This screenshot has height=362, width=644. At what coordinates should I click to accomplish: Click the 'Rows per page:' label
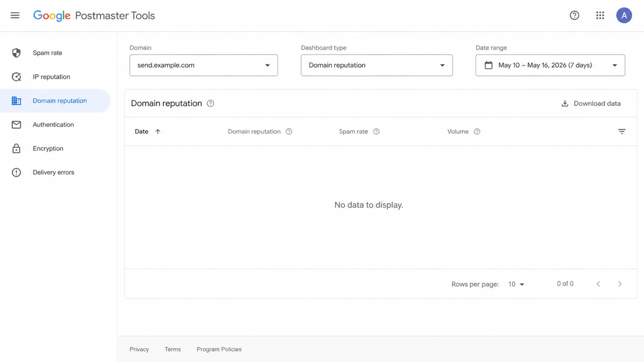click(x=475, y=284)
